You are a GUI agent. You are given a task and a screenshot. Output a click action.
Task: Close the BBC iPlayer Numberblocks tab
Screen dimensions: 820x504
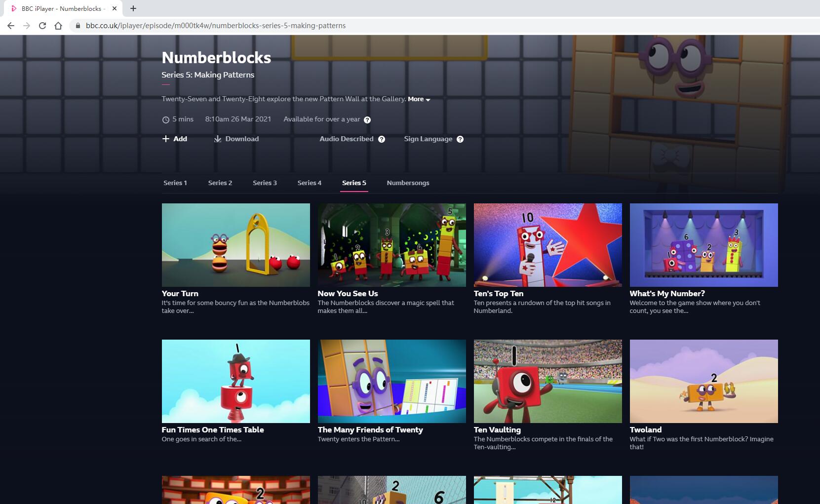[x=115, y=8]
